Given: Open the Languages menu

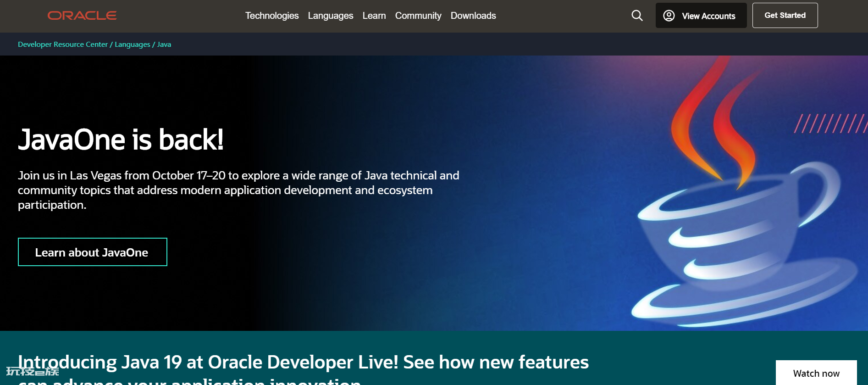Looking at the screenshot, I should [x=331, y=16].
